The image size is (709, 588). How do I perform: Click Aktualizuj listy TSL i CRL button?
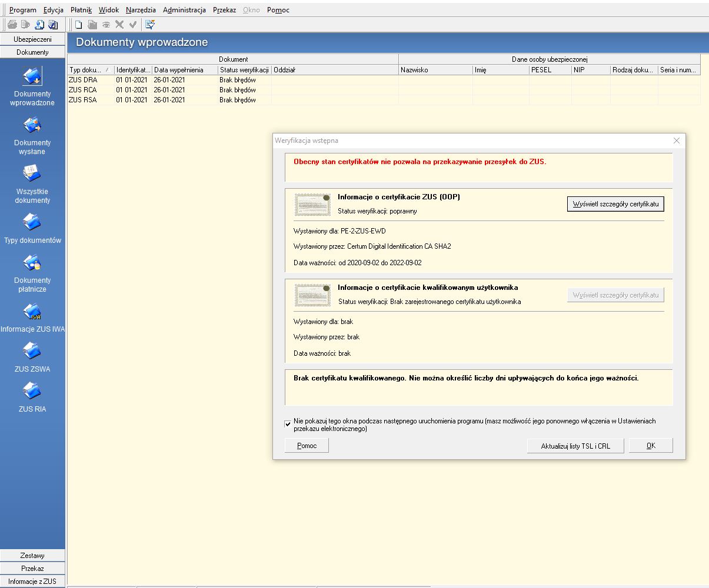click(x=575, y=446)
